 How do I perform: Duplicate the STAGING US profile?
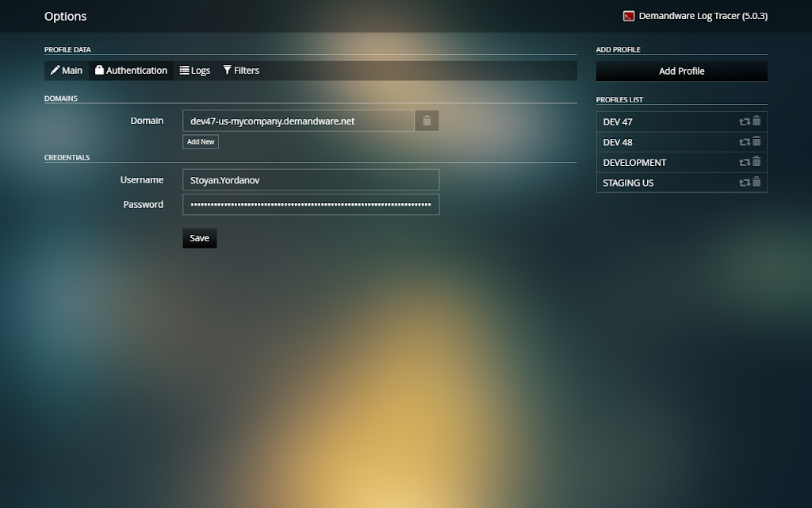(x=745, y=183)
